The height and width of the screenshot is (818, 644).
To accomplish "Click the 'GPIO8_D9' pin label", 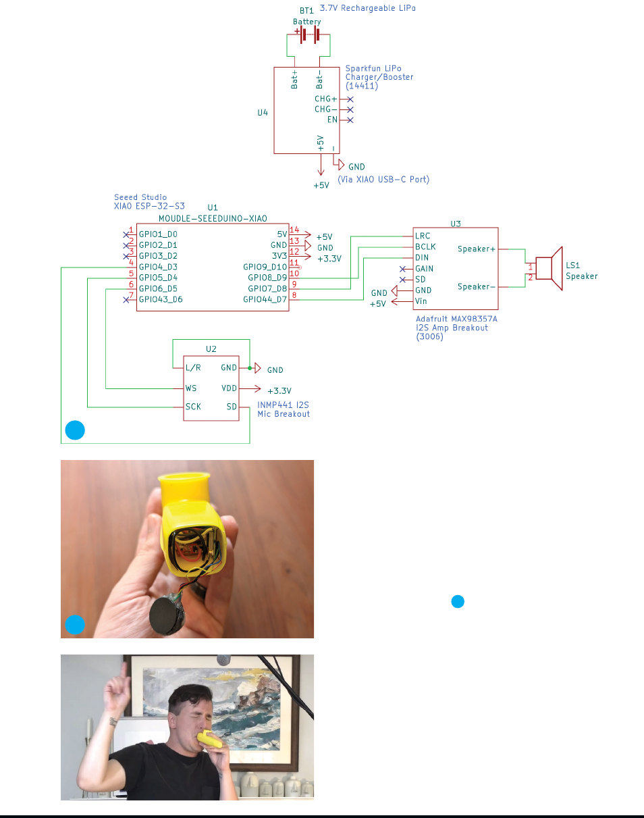I will tap(267, 278).
